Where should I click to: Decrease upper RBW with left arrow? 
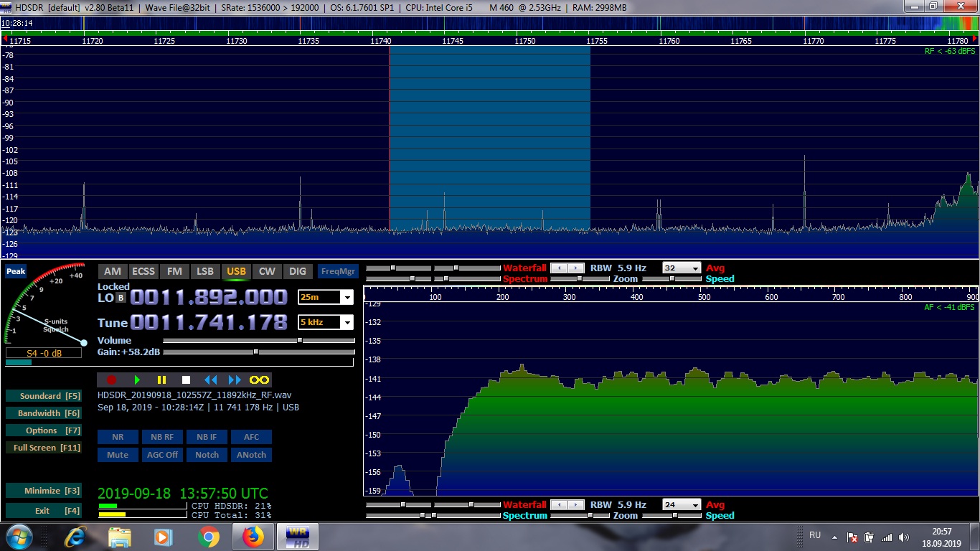coord(559,268)
